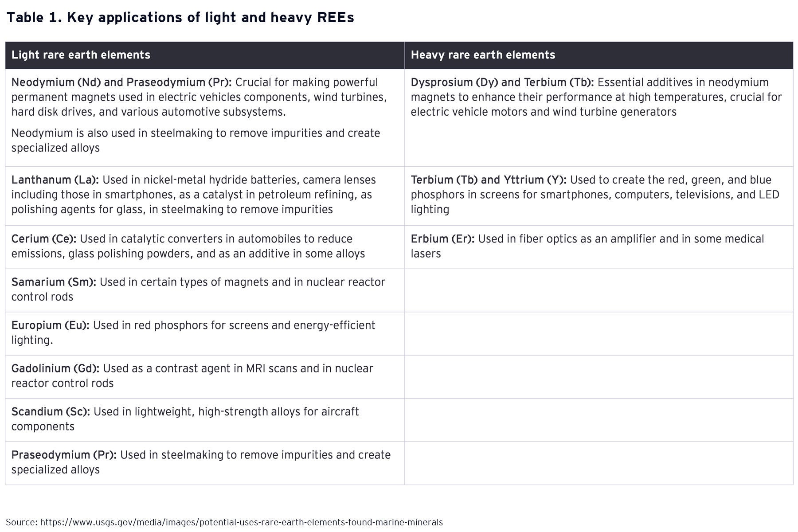Image resolution: width=798 pixels, height=532 pixels.
Task: Click the 'Heavy rare earth elements' column header
Action: click(483, 55)
